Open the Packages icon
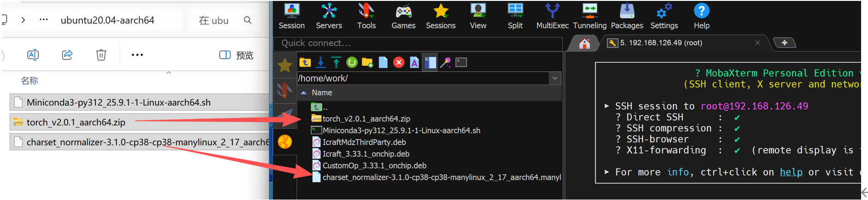 [627, 16]
